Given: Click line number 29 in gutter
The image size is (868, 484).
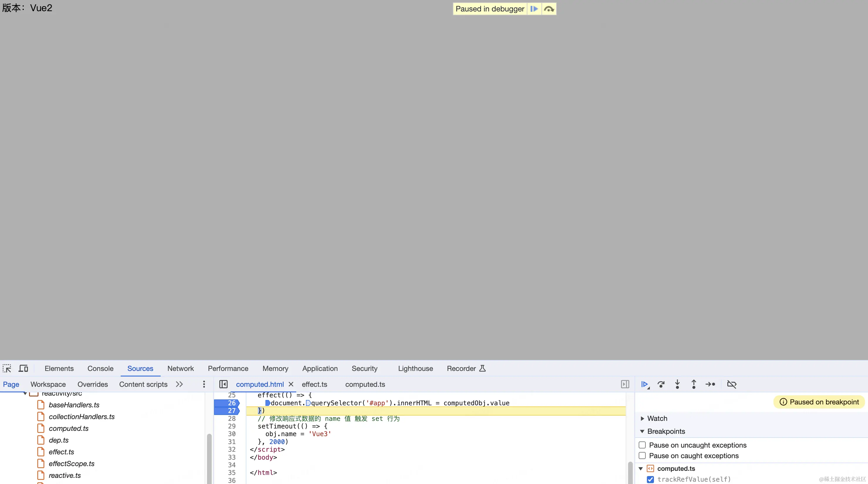Looking at the screenshot, I should (231, 426).
